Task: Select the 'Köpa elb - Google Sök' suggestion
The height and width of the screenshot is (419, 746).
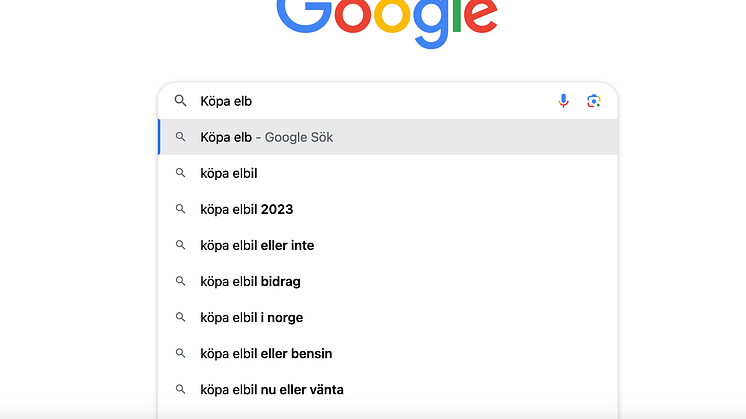Action: click(388, 137)
